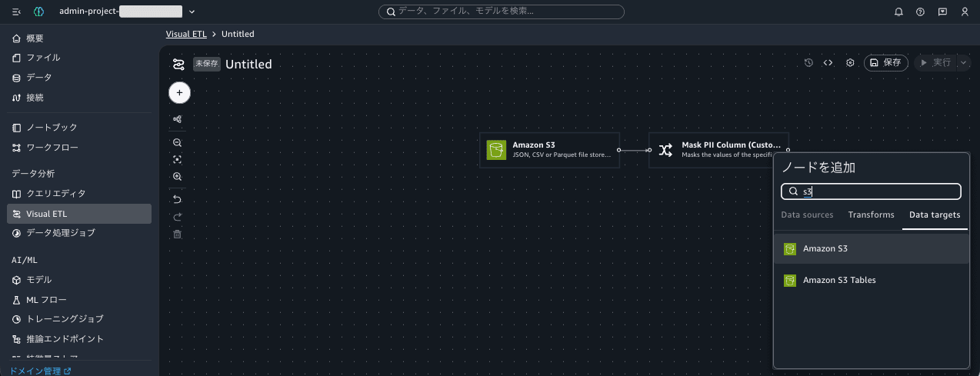
Task: Open the notifications bell
Action: tap(898, 12)
